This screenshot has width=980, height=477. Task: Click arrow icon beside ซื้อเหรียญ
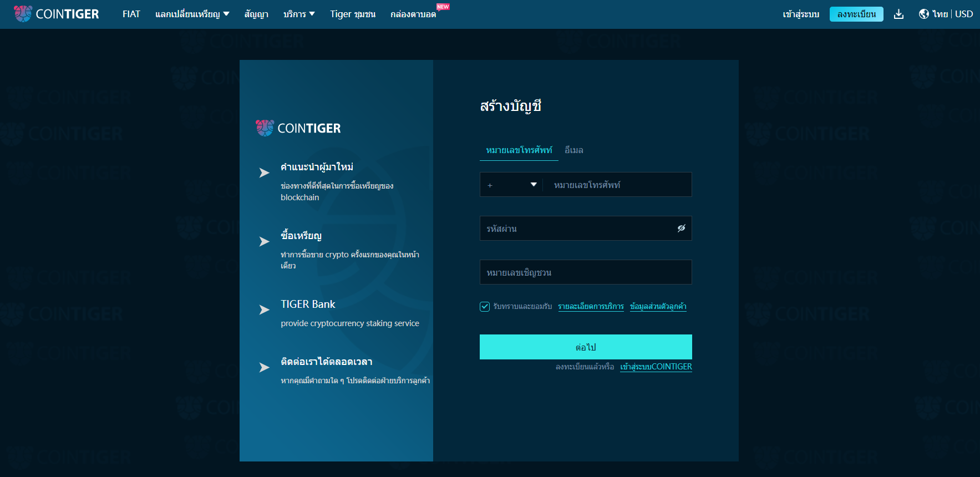(x=265, y=242)
